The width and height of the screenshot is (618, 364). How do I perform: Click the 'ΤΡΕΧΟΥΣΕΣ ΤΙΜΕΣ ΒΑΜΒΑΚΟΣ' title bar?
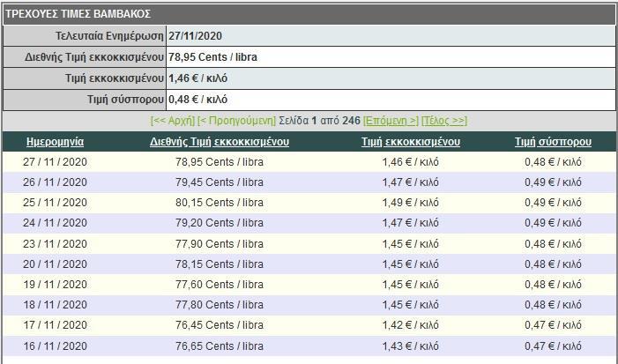click(x=79, y=13)
